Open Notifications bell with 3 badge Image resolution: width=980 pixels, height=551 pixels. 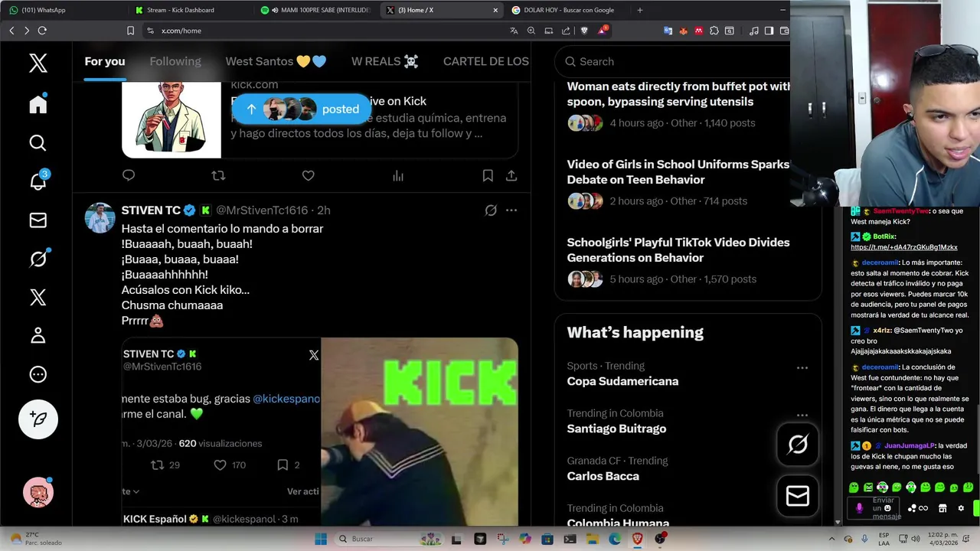click(x=38, y=181)
